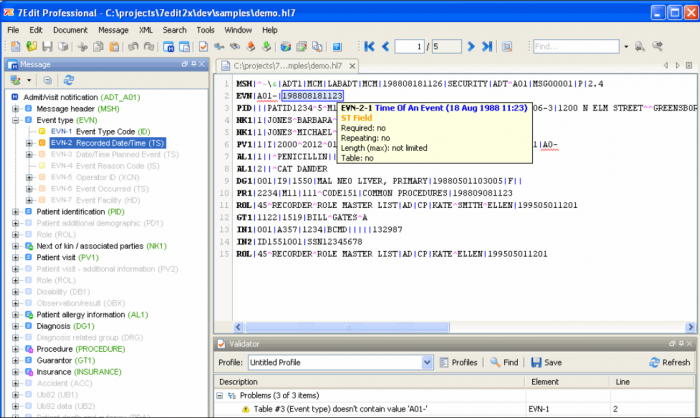The height and width of the screenshot is (418, 700).
Task: Expand the Message header (MSH) node
Action: tap(16, 109)
